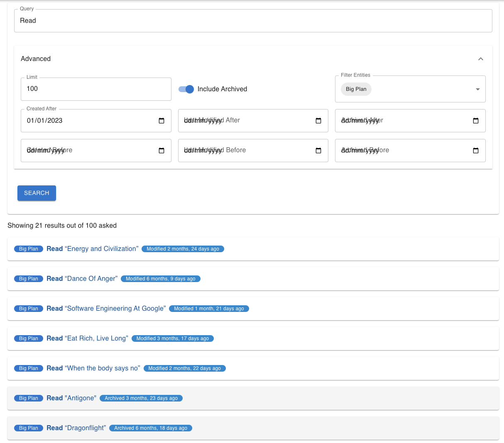Open the Archived After calendar picker
Image resolution: width=504 pixels, height=443 pixels.
(x=476, y=121)
